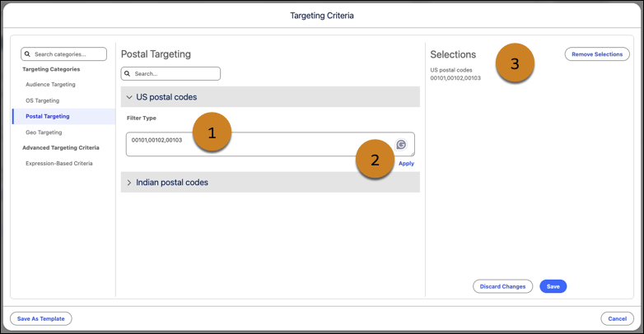Viewport: 644px width, 334px height.
Task: Expand the Indian postal codes section
Action: [270, 182]
